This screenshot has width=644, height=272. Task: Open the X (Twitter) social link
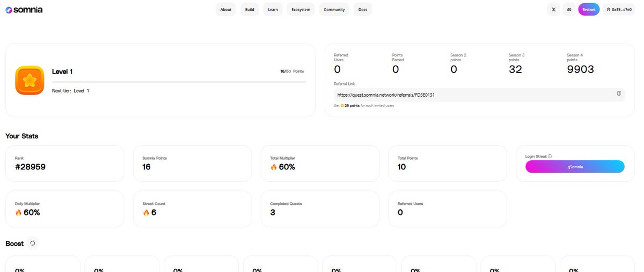pos(553,10)
